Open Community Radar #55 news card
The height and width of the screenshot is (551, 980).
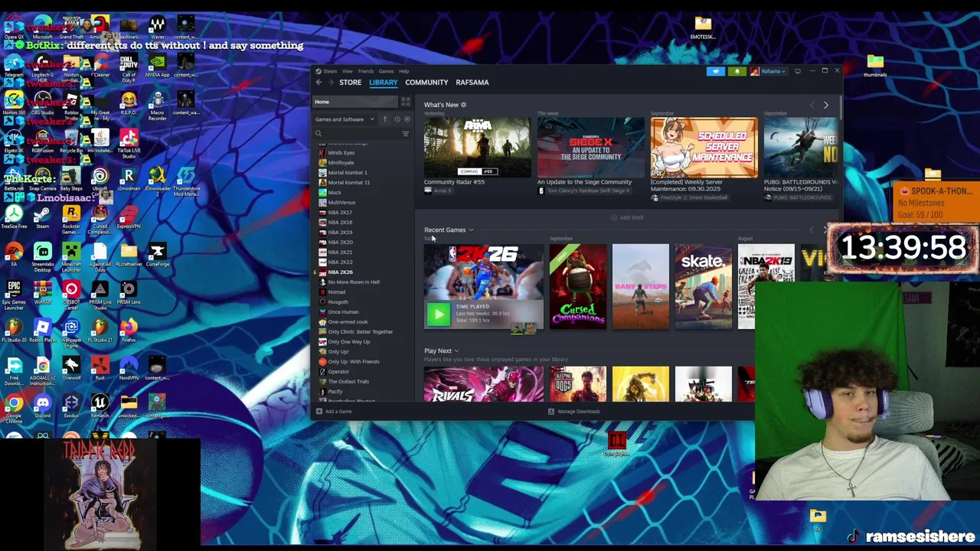(477, 148)
